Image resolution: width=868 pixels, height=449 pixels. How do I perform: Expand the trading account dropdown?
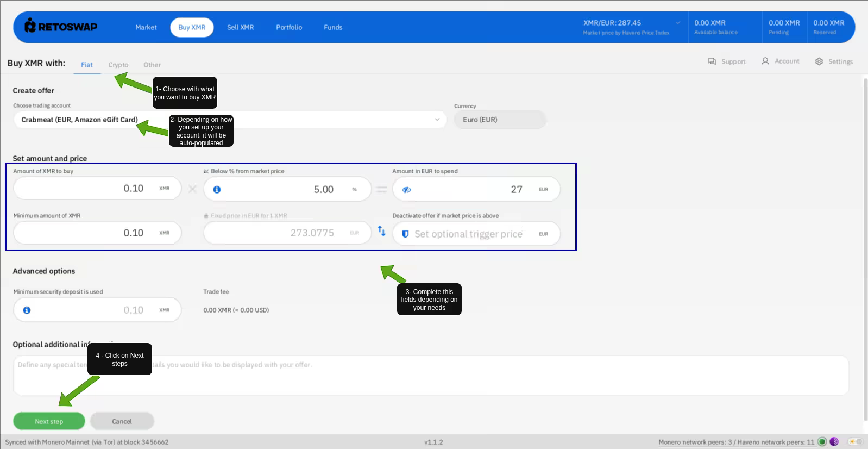(x=437, y=120)
